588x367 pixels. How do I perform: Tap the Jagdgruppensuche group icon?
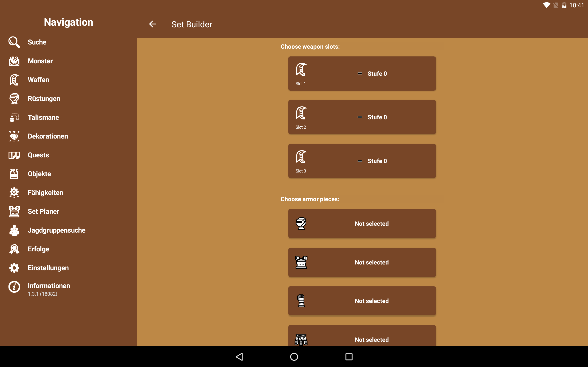click(14, 230)
